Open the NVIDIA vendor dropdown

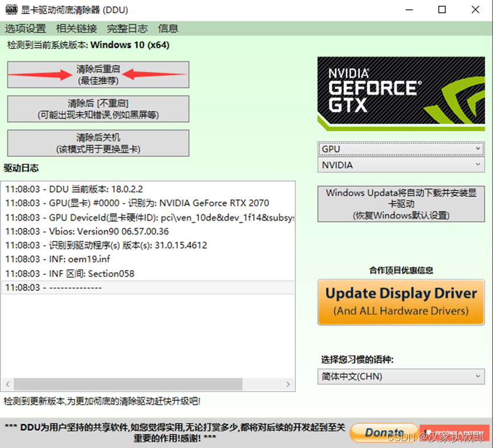(401, 165)
